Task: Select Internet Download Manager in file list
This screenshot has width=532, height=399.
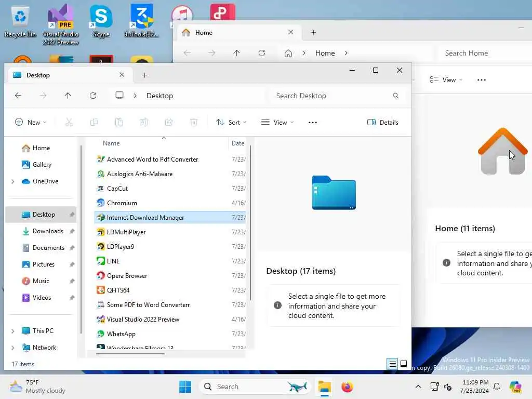Action: click(x=170, y=218)
